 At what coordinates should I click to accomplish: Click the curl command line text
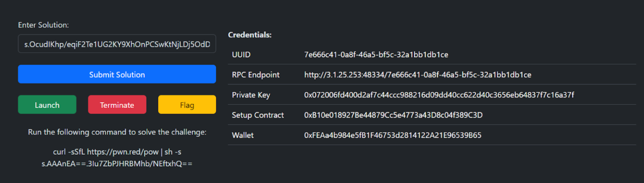(117, 152)
